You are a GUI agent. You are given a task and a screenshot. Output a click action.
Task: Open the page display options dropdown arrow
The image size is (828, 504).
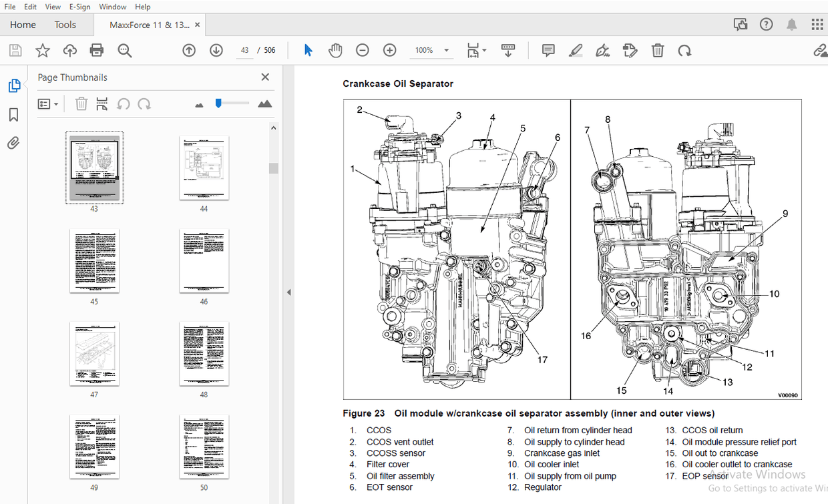click(485, 50)
